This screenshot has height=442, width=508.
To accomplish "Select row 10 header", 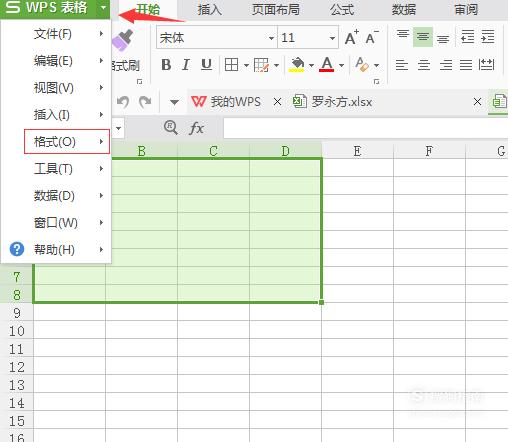I will click(17, 331).
